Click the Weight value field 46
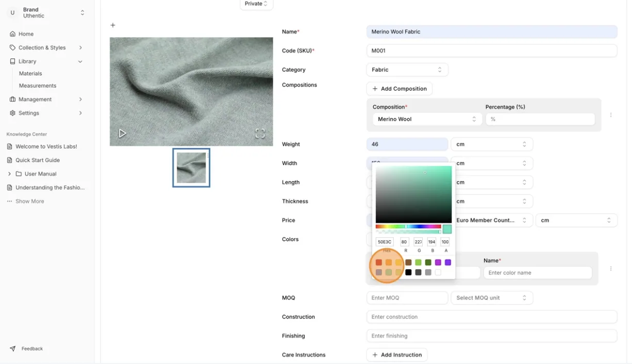 407,144
